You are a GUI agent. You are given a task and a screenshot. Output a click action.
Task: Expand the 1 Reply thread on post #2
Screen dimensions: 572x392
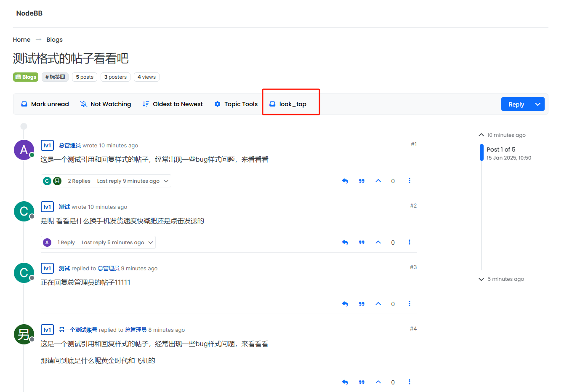tap(98, 243)
